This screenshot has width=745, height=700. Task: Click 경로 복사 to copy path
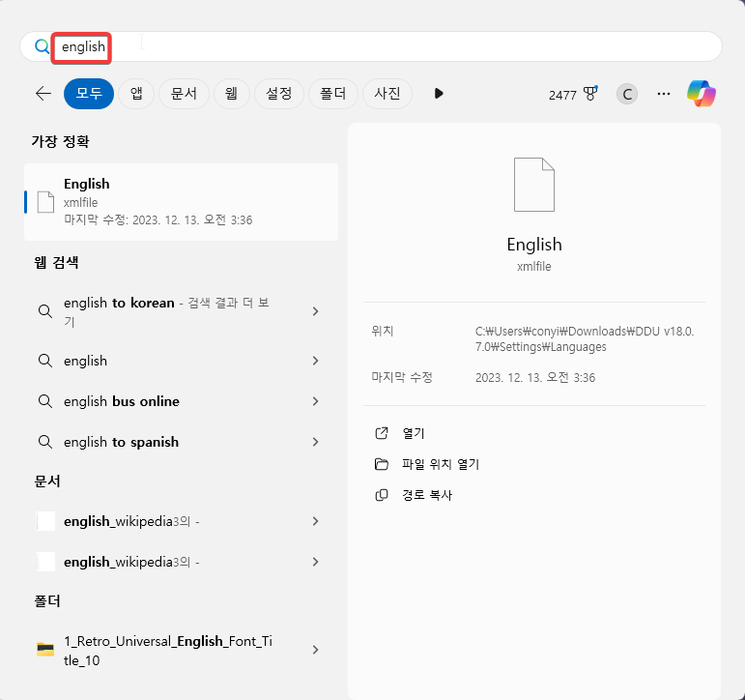point(427,495)
